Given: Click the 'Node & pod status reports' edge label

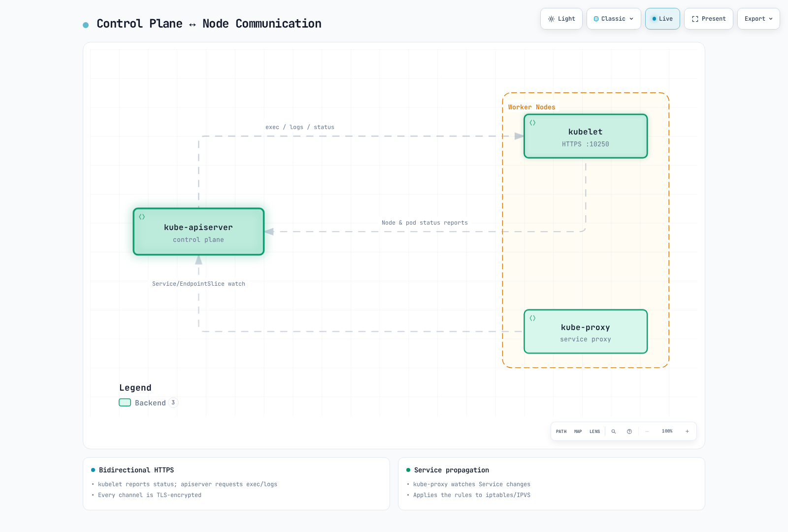Looking at the screenshot, I should (425, 223).
